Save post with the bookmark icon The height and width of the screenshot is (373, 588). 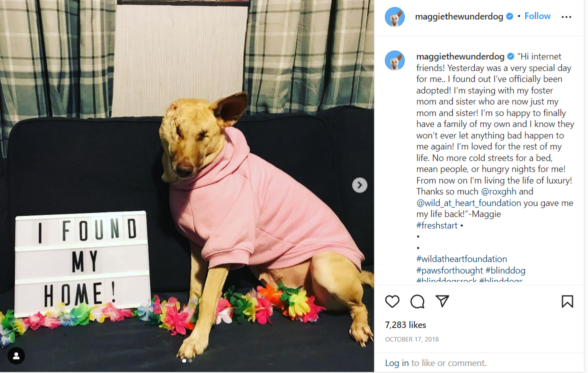567,301
